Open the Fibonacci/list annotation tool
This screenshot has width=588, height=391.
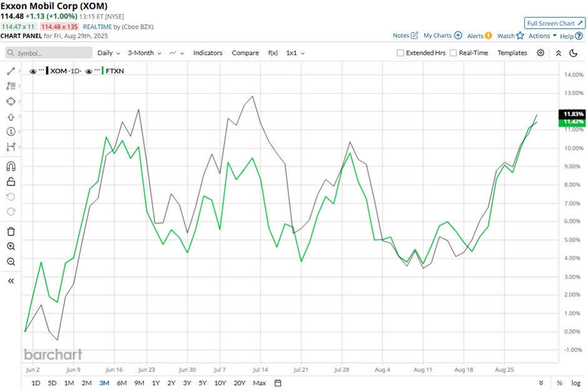coord(11,86)
